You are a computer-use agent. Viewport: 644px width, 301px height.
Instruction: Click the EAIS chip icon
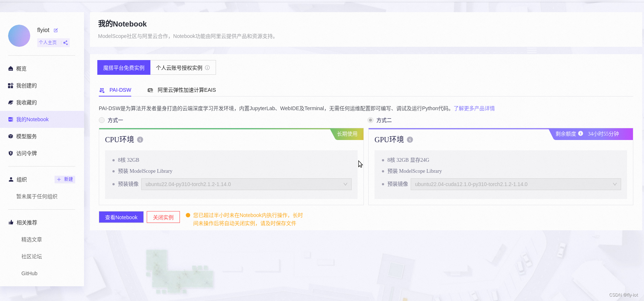coord(150,90)
